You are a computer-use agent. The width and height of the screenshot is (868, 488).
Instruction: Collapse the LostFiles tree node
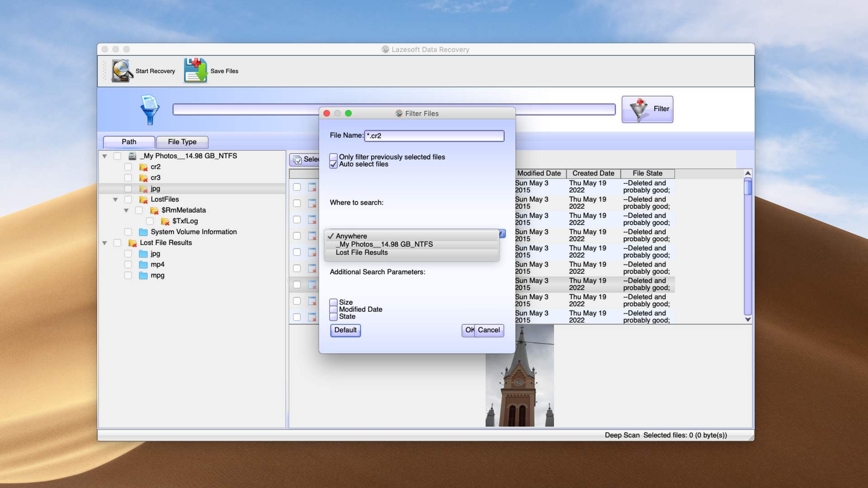point(115,200)
